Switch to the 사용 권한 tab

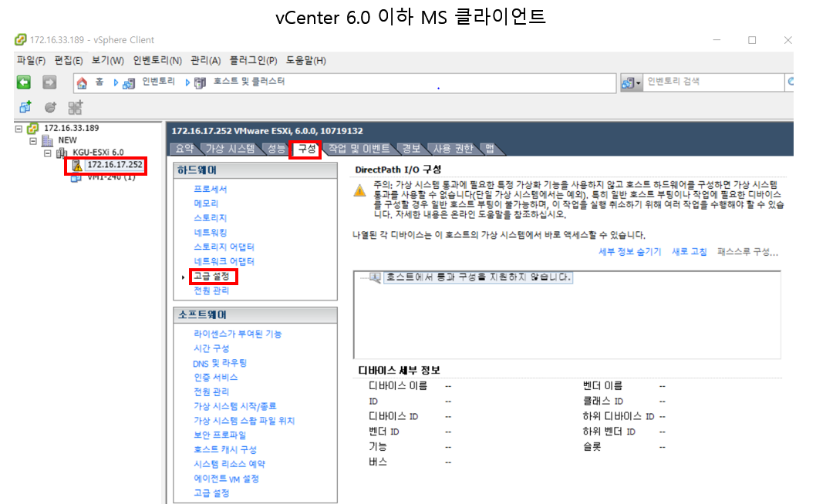[x=453, y=149]
